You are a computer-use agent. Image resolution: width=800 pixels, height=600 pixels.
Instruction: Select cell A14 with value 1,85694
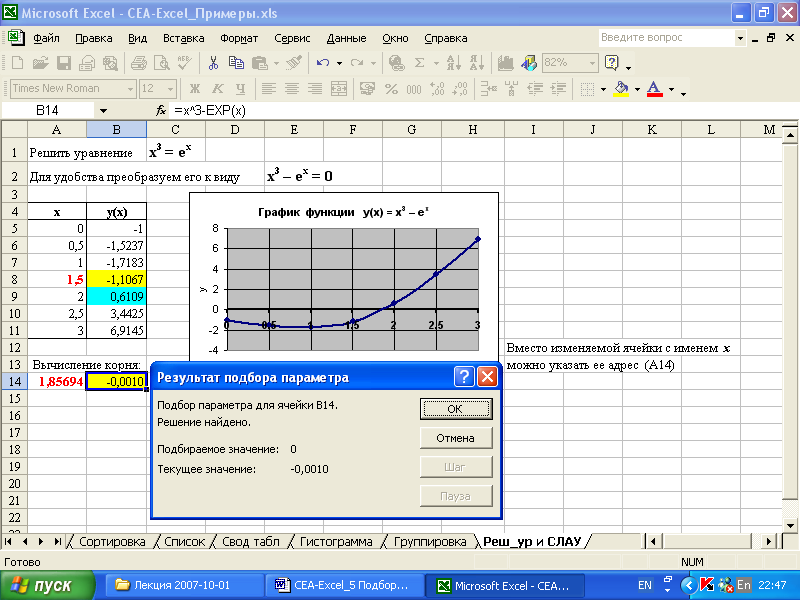point(57,381)
